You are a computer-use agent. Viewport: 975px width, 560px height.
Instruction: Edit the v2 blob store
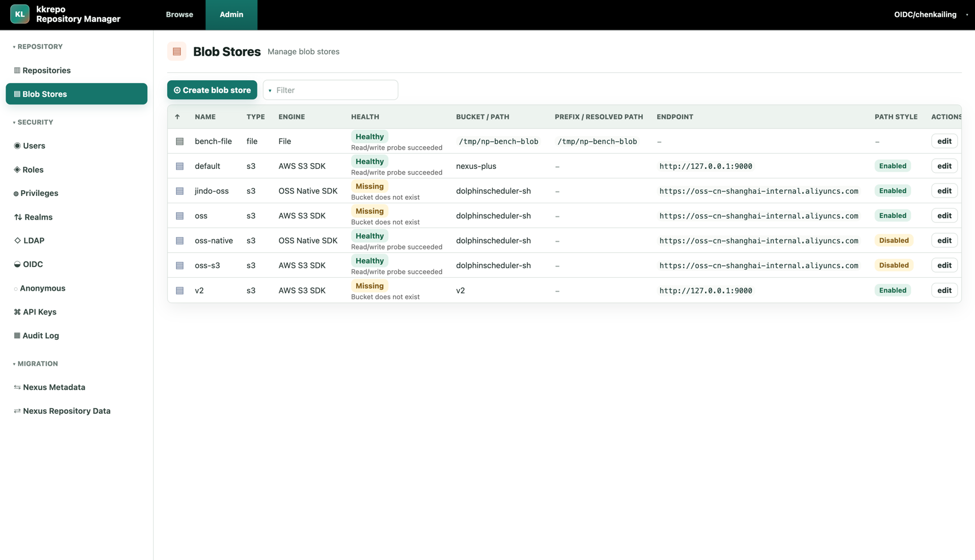point(944,290)
